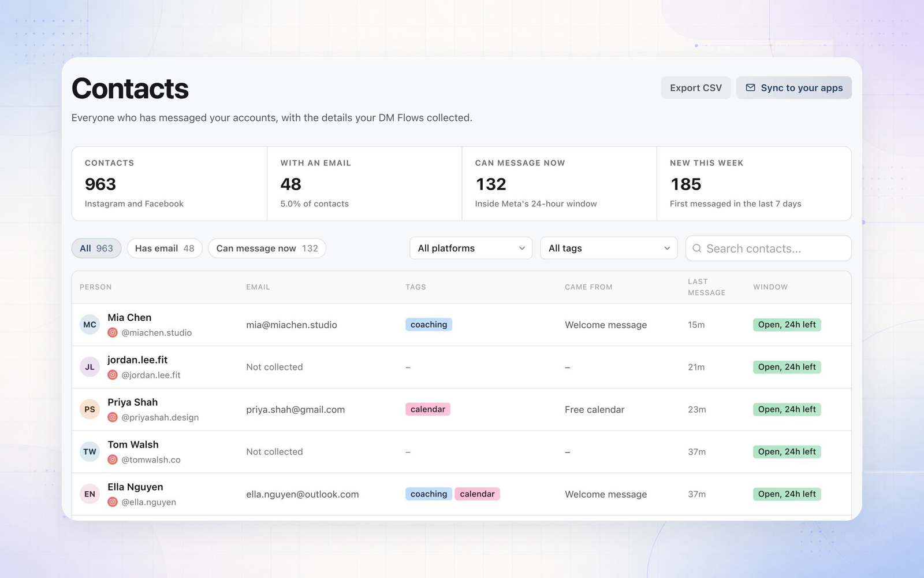The width and height of the screenshot is (924, 578).
Task: Click Tom Walsh's TW avatar
Action: pyautogui.click(x=90, y=452)
